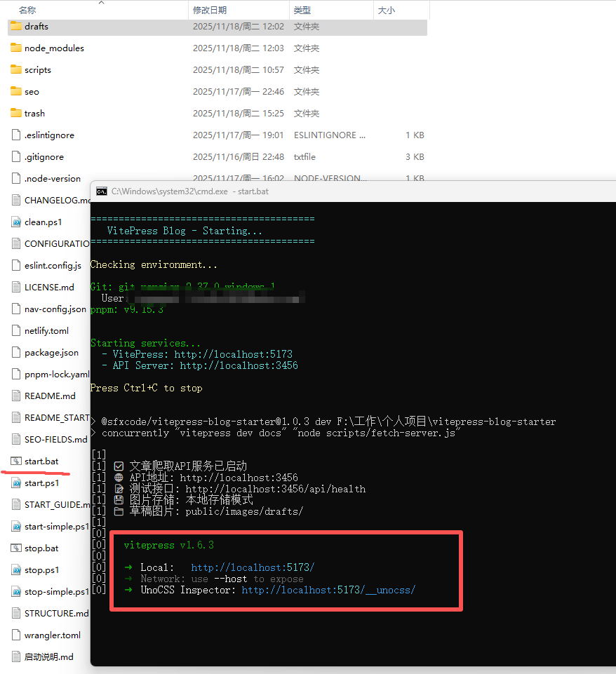
Task: Collapse sort arrow above 名称 column
Action: [x=101, y=3]
